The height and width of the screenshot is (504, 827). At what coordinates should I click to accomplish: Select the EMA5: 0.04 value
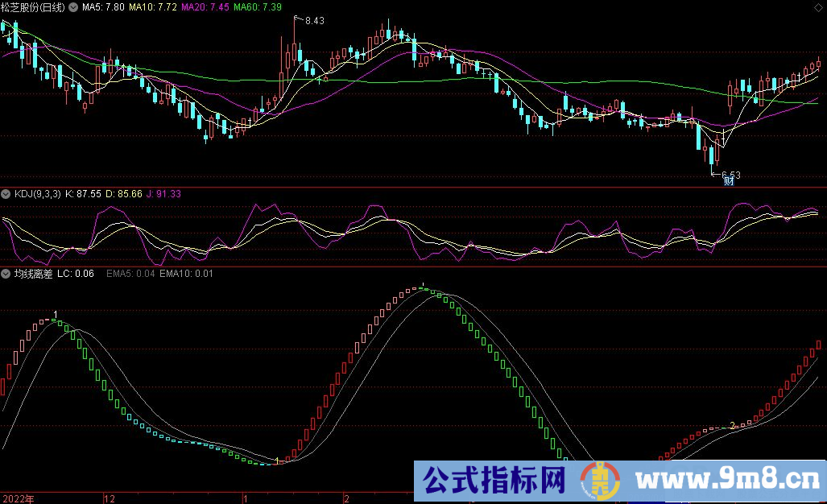[x=130, y=274]
